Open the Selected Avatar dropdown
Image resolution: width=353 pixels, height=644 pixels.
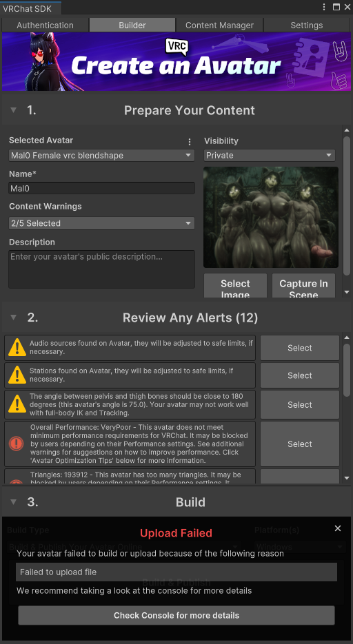click(x=101, y=155)
